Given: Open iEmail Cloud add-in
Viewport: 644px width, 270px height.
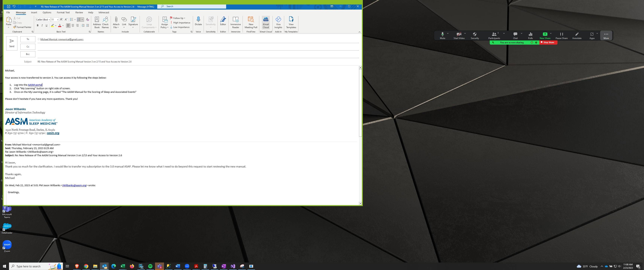Looking at the screenshot, I should point(266,22).
